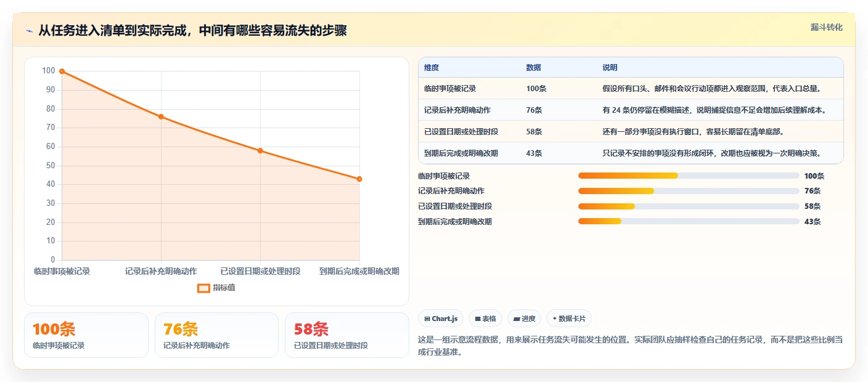Click the 漏斗转化 label in the header
Image resolution: width=868 pixels, height=382 pixels.
click(826, 27)
